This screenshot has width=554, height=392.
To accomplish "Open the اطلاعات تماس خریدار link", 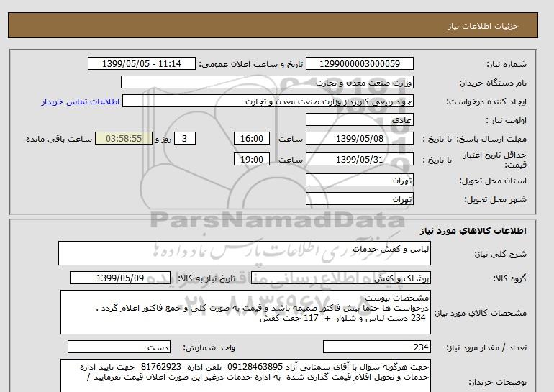I will [81, 101].
